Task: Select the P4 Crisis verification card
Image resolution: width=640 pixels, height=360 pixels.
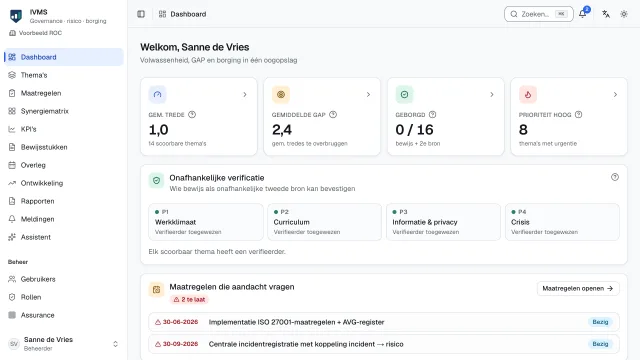Action: click(562, 222)
